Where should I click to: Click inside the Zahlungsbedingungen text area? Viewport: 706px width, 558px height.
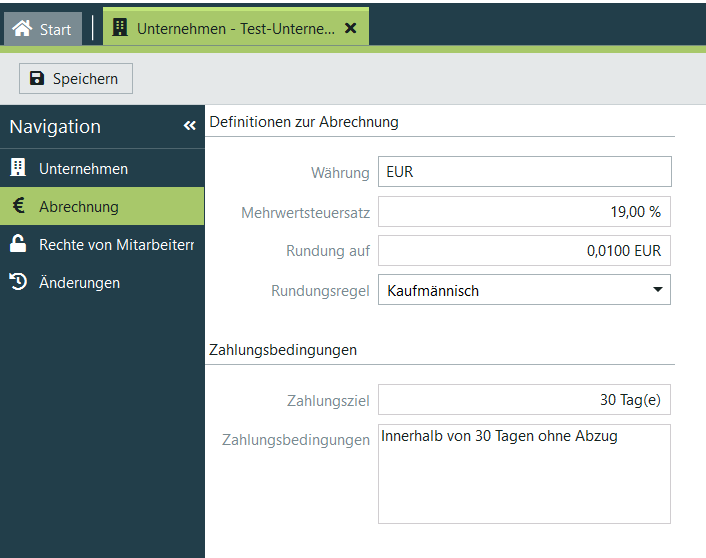524,480
